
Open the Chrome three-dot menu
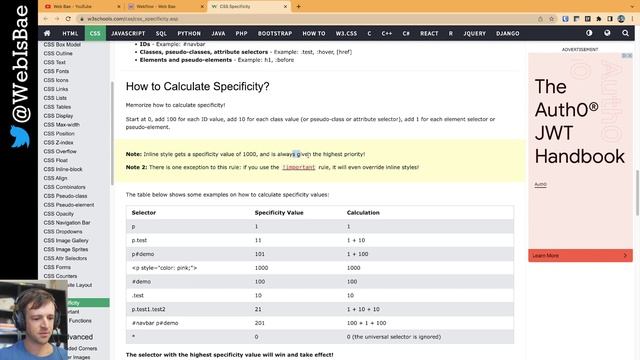coord(632,19)
